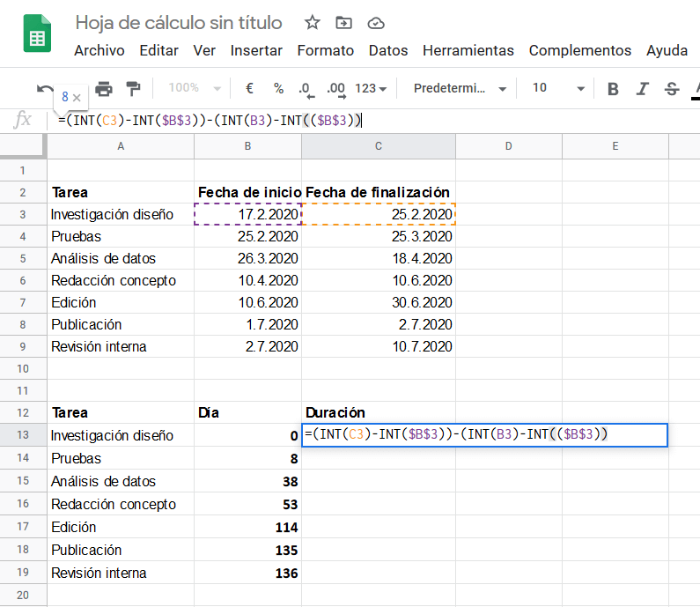
Task: Click the active formula cell C13
Action: [x=485, y=434]
